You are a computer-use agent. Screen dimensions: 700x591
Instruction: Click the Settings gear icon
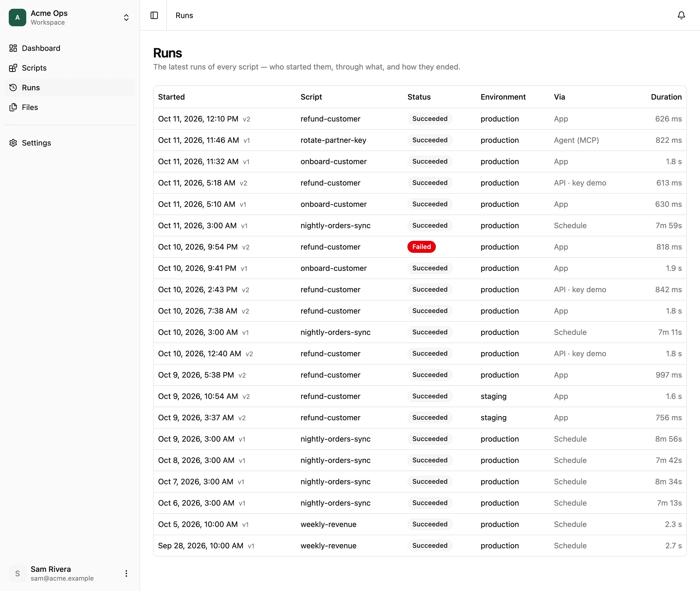pos(13,143)
